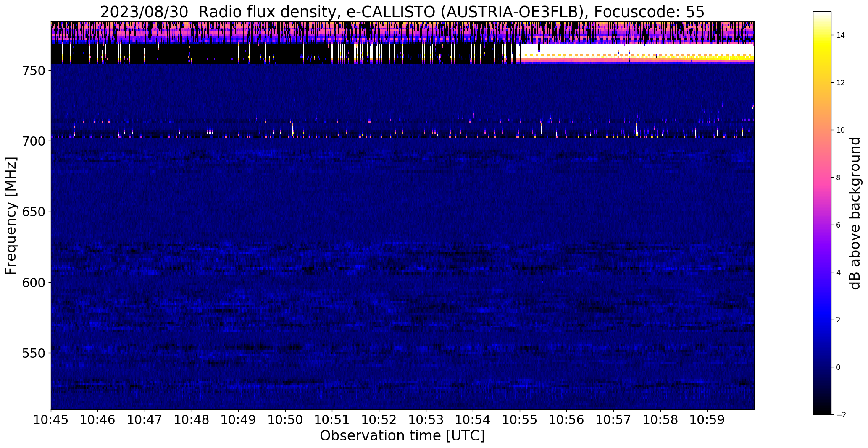
Task: Click the 600 frequency tick label
Action: coord(34,283)
